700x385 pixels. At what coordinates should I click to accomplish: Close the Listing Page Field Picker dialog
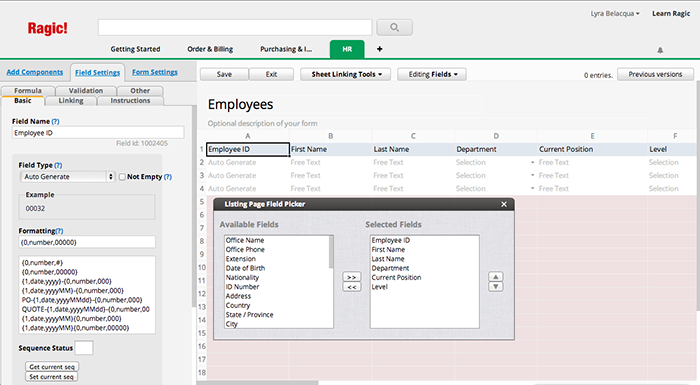pyautogui.click(x=504, y=204)
